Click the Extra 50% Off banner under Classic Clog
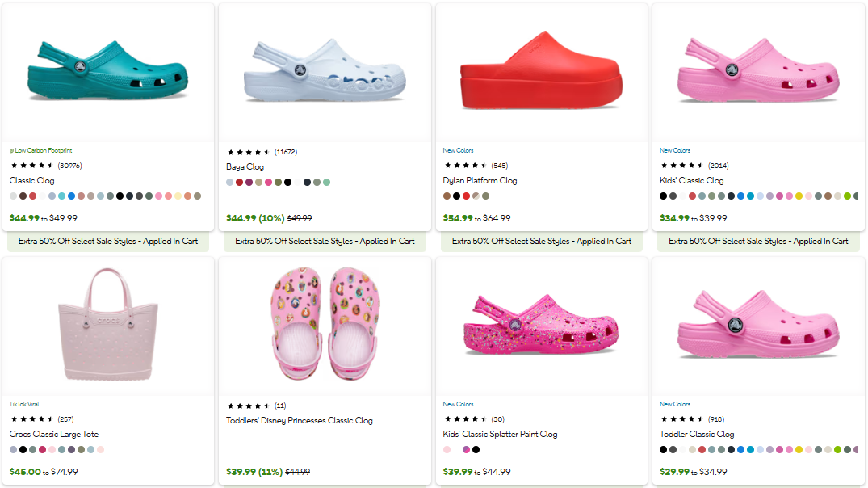The image size is (868, 488). point(108,242)
